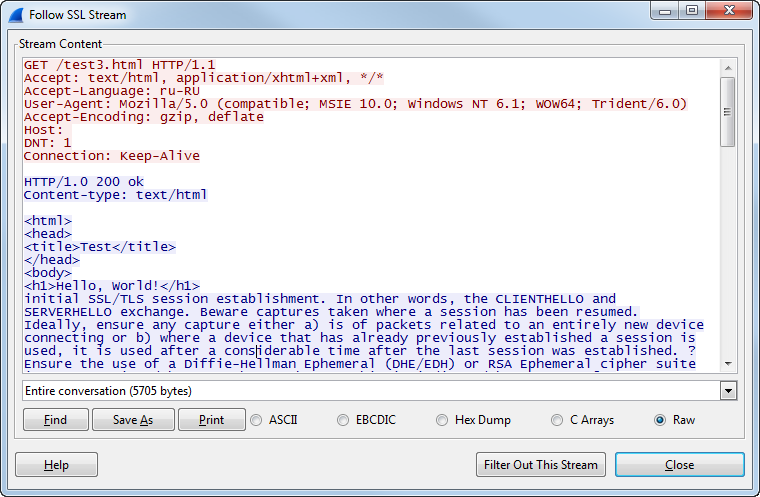Click the GET /test3.html HTTP/1.1 line
Image resolution: width=760 pixels, height=497 pixels.
pos(119,65)
